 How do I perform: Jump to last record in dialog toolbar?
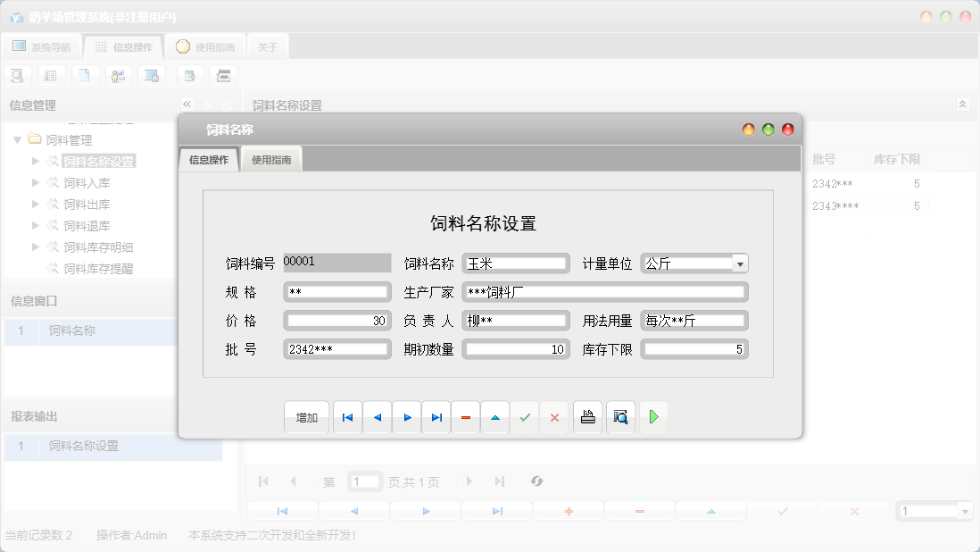pos(436,417)
